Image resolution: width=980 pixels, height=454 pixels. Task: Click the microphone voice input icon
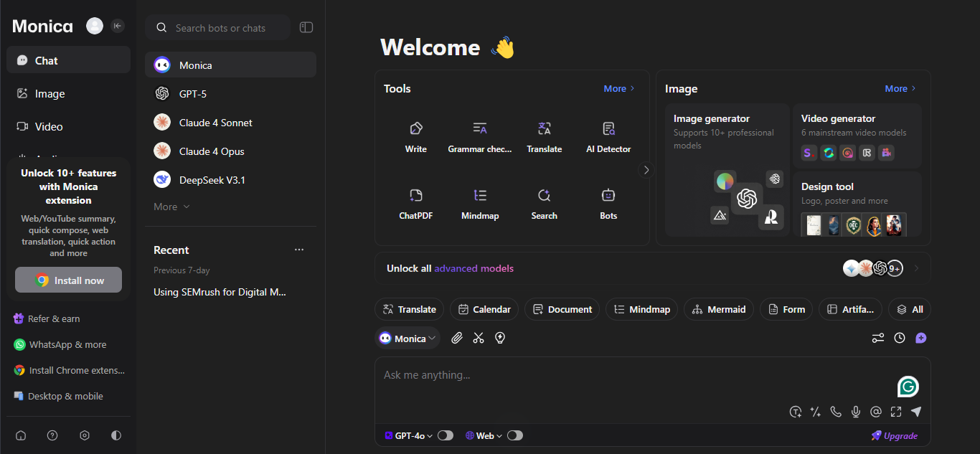point(855,412)
